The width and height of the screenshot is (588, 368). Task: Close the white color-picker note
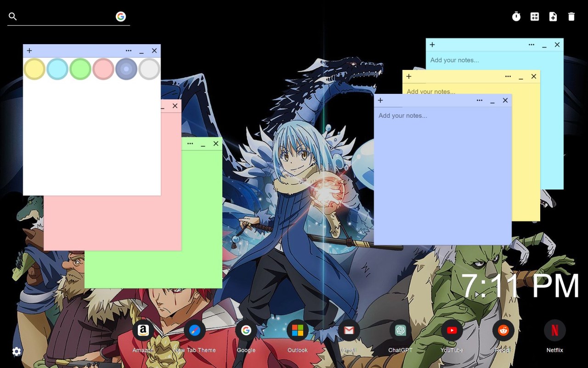click(x=154, y=51)
